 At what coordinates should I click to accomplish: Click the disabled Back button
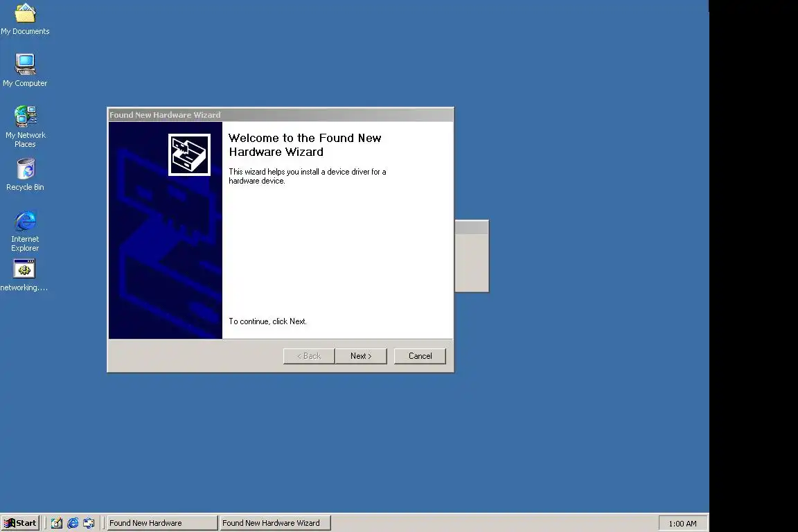tap(309, 356)
